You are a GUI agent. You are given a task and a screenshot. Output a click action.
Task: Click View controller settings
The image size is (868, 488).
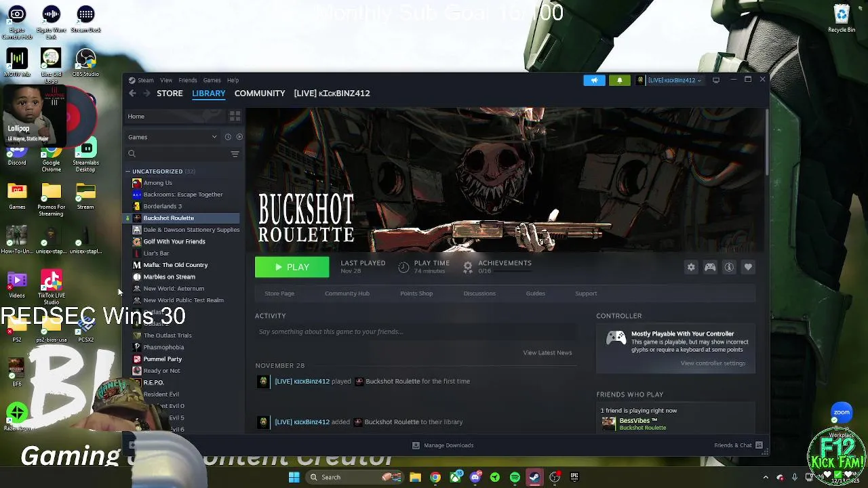click(713, 363)
